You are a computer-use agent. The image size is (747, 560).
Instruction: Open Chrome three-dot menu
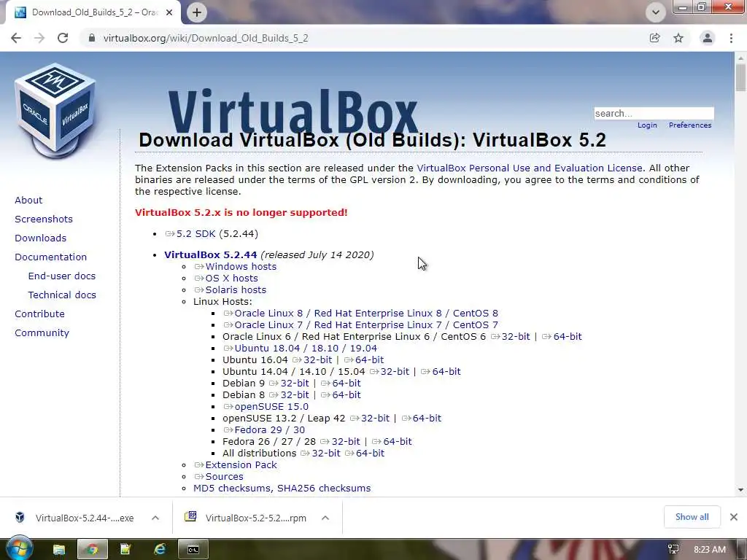coord(731,38)
